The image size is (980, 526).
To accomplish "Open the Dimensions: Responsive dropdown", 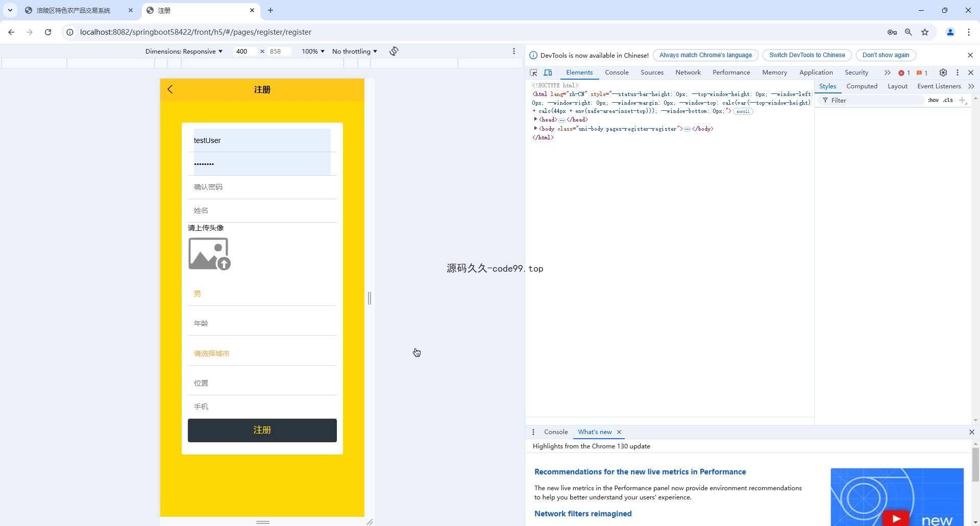I will point(184,51).
